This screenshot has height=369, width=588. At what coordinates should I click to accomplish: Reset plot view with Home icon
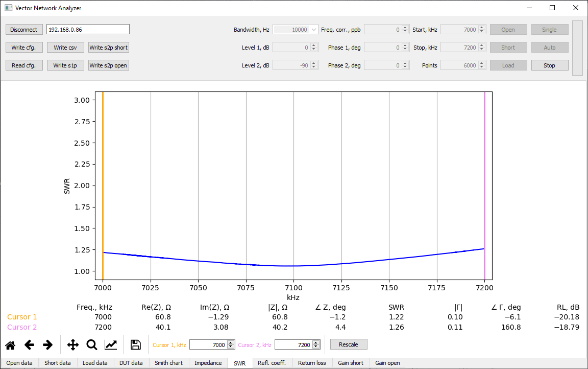pyautogui.click(x=11, y=345)
